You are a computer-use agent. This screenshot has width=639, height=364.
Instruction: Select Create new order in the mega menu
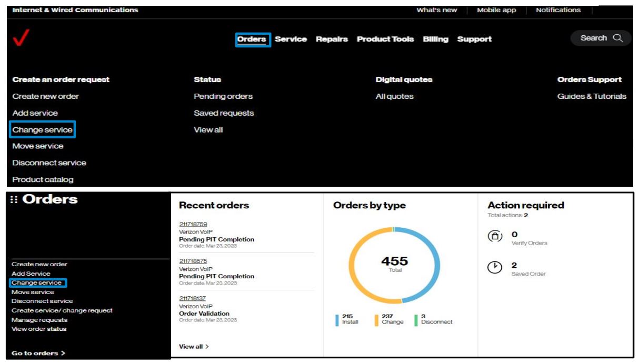46,96
